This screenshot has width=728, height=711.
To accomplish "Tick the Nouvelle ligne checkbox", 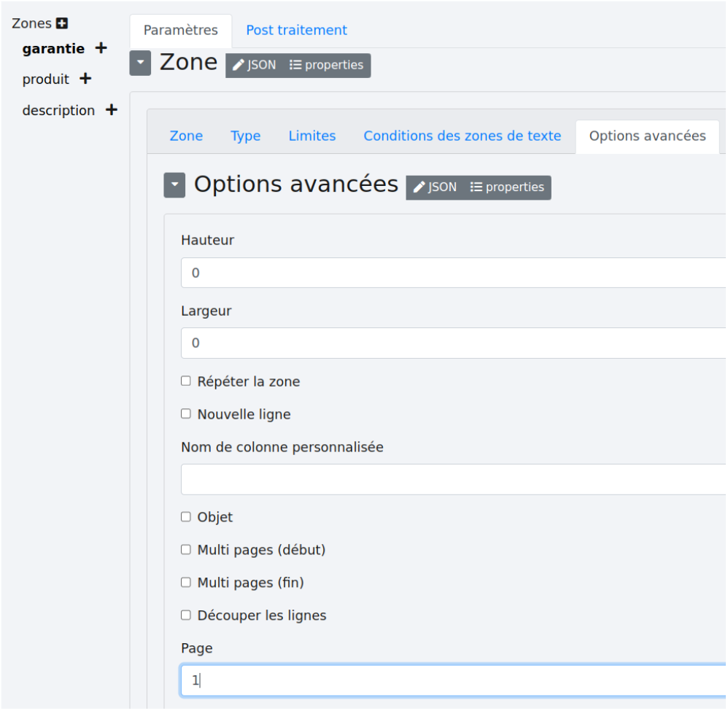I will point(186,413).
